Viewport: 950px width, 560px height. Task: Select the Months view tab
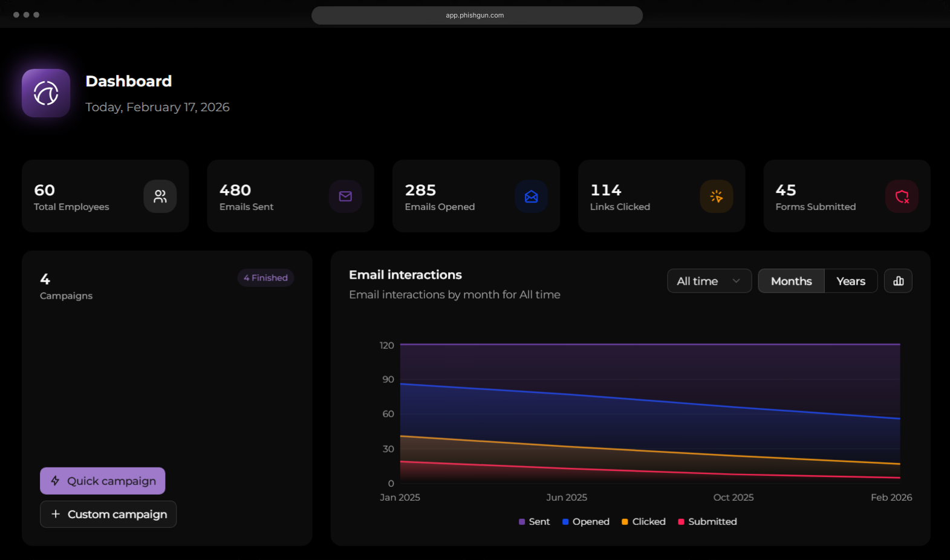coord(791,281)
